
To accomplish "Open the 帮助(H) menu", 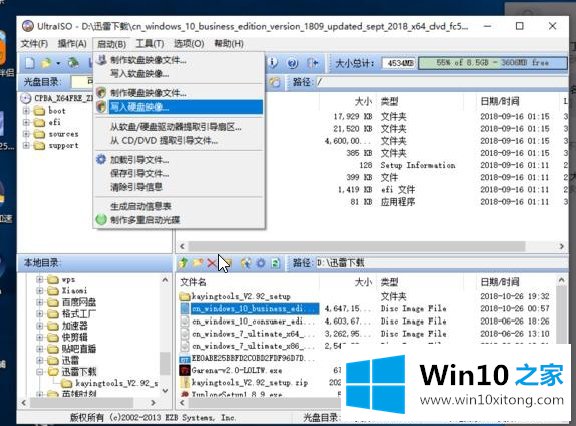I will (x=229, y=44).
